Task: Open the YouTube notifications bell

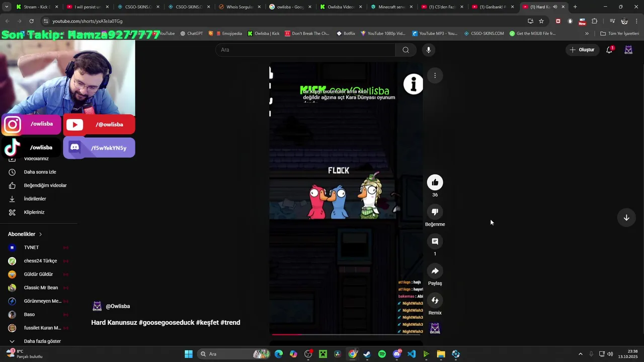Action: 609,50
